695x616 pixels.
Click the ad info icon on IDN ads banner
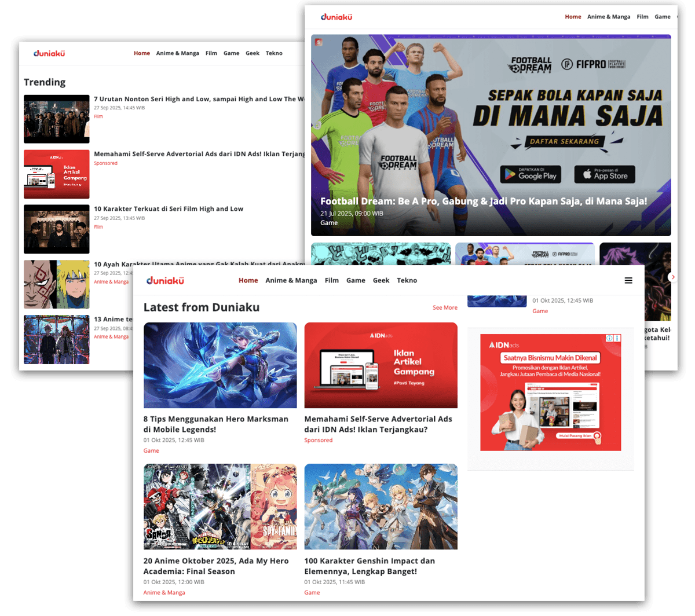pos(609,338)
